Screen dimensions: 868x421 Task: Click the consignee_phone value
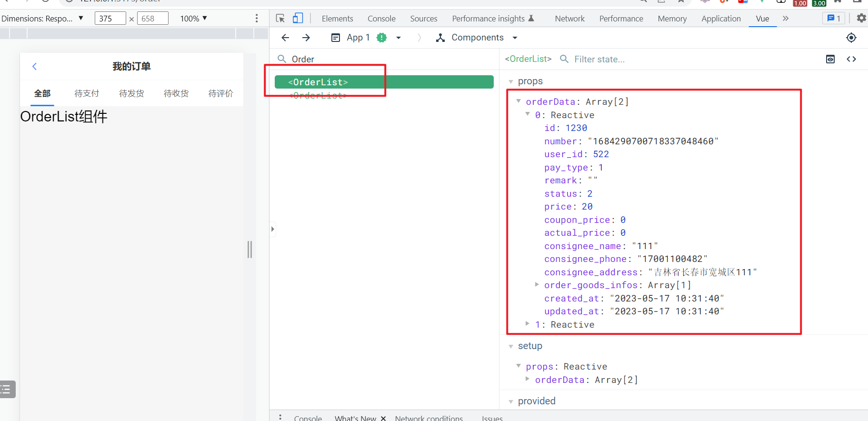coord(672,259)
